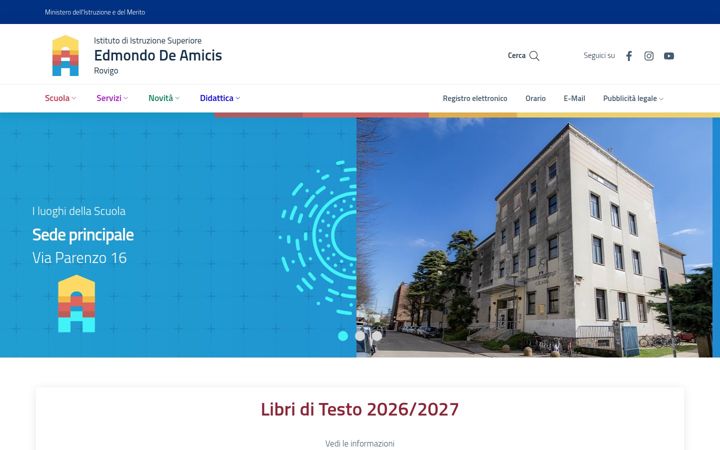Image resolution: width=720 pixels, height=450 pixels.
Task: Click the school logo on the blue banner
Action: click(76, 304)
